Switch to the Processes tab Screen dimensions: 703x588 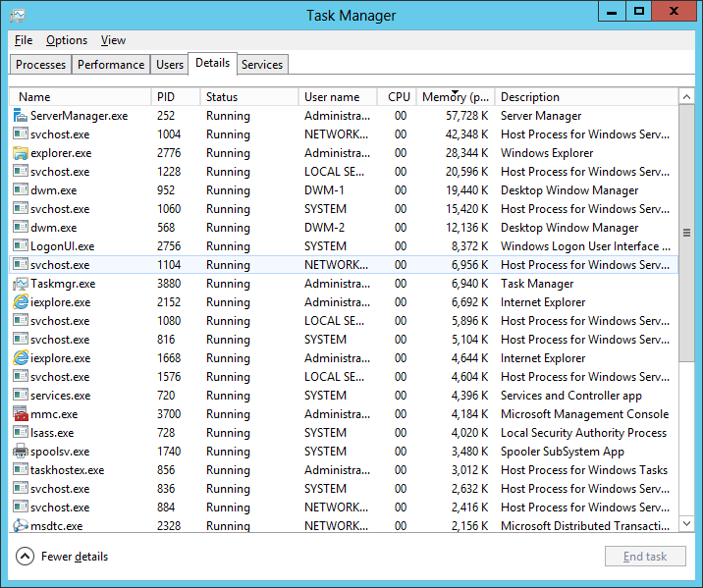click(x=41, y=65)
